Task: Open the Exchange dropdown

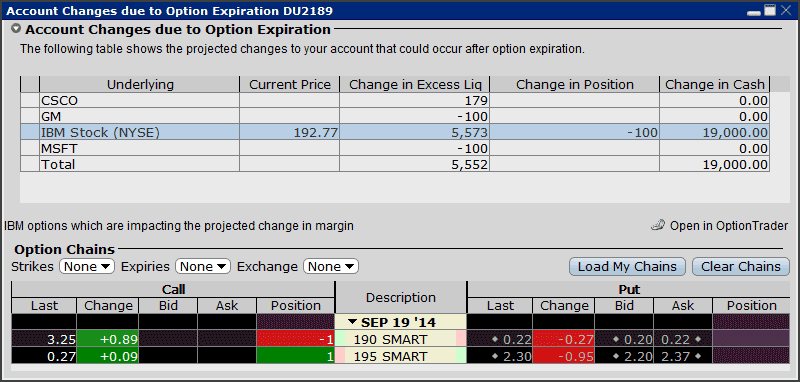Action: [x=331, y=266]
